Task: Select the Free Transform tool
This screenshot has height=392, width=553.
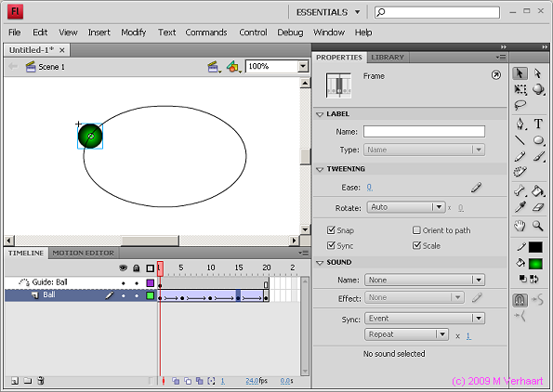Action: (520, 89)
